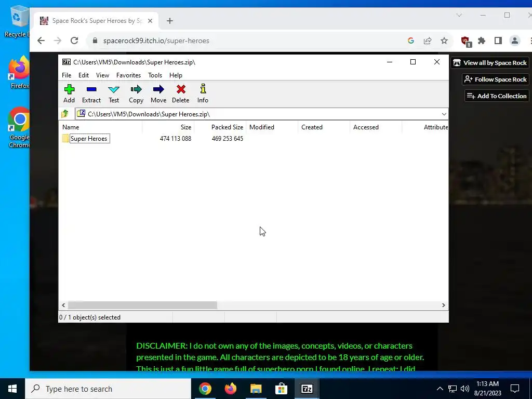The width and height of the screenshot is (532, 399).
Task: Click the packed size 469 253 645
Action: click(x=228, y=138)
